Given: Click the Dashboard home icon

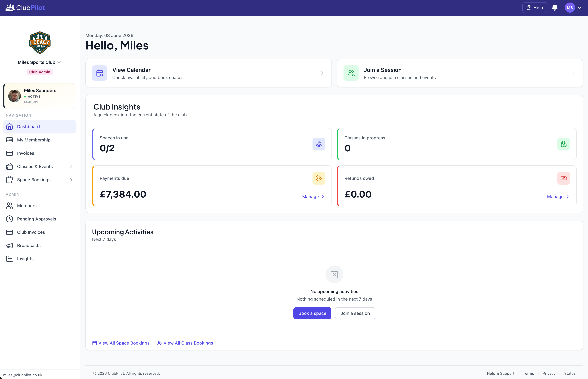Looking at the screenshot, I should pos(9,126).
